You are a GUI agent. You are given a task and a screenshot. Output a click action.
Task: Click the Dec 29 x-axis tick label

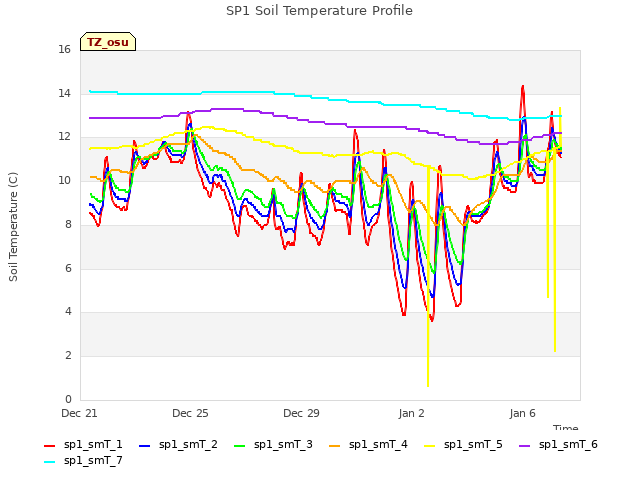tap(301, 413)
